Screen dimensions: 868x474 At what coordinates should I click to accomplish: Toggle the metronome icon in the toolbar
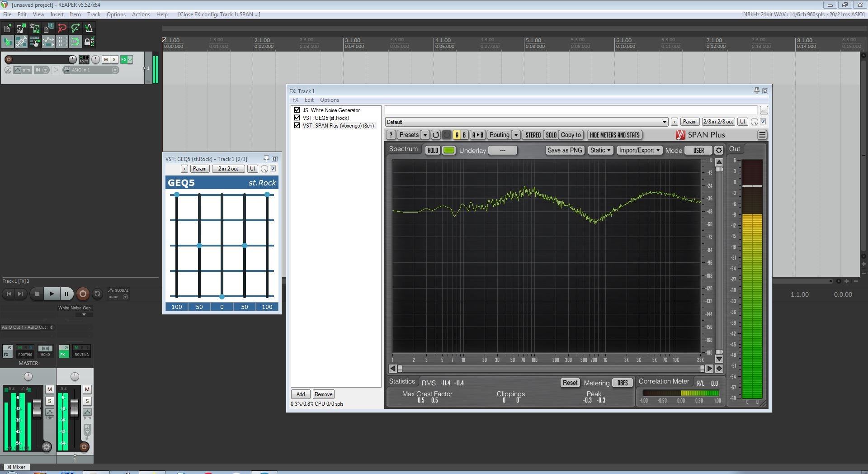tap(89, 28)
